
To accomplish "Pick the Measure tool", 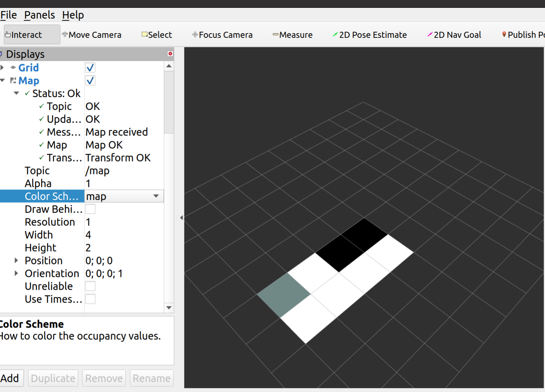I will (x=292, y=35).
